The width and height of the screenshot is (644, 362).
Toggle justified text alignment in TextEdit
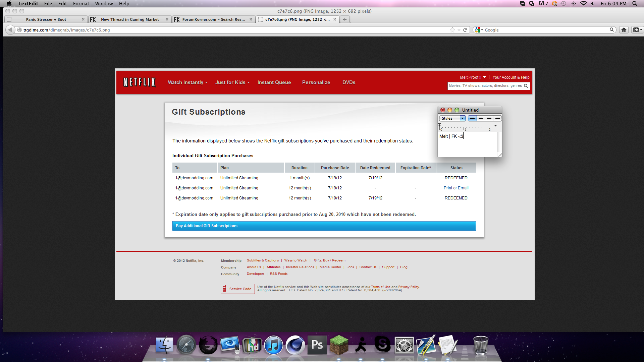(489, 118)
